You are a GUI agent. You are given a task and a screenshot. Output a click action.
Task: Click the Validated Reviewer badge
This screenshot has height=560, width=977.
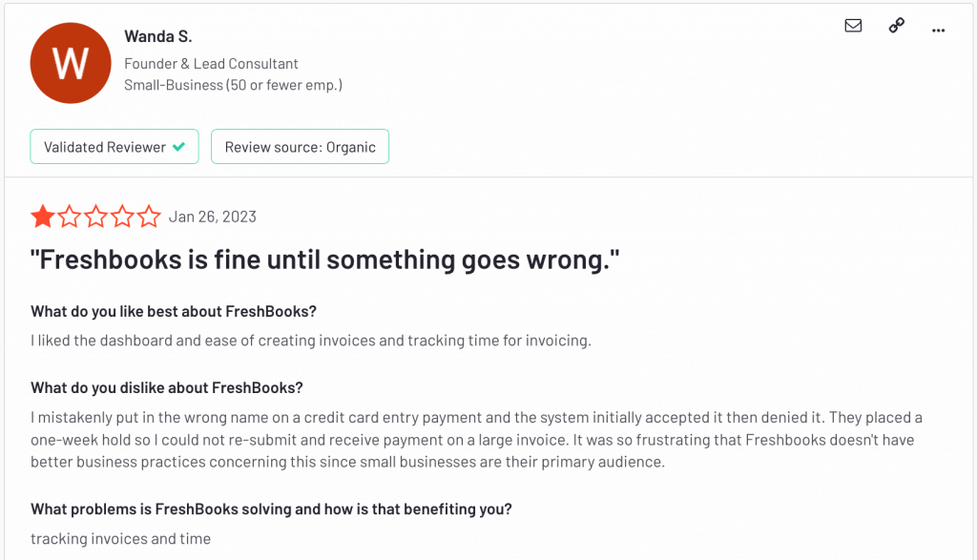pos(114,146)
